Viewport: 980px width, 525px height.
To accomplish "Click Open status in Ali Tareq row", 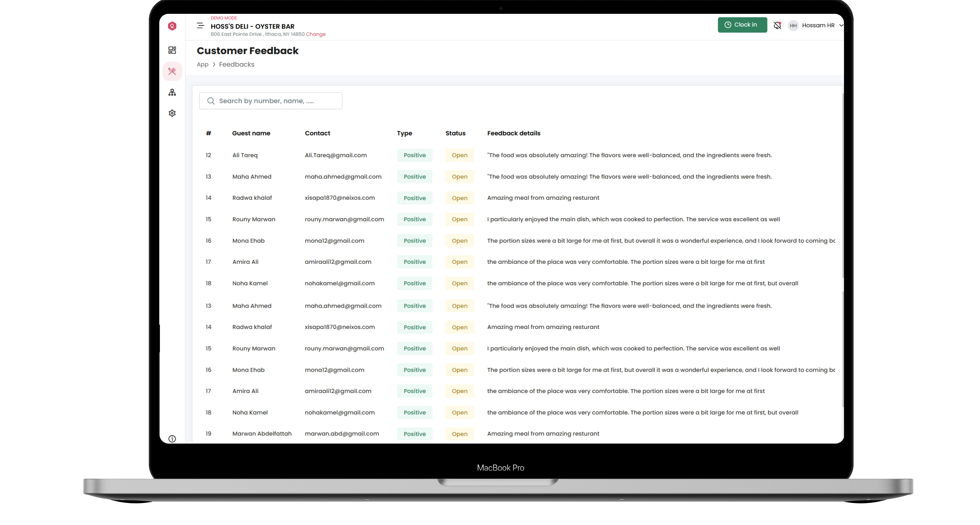I will tap(460, 155).
